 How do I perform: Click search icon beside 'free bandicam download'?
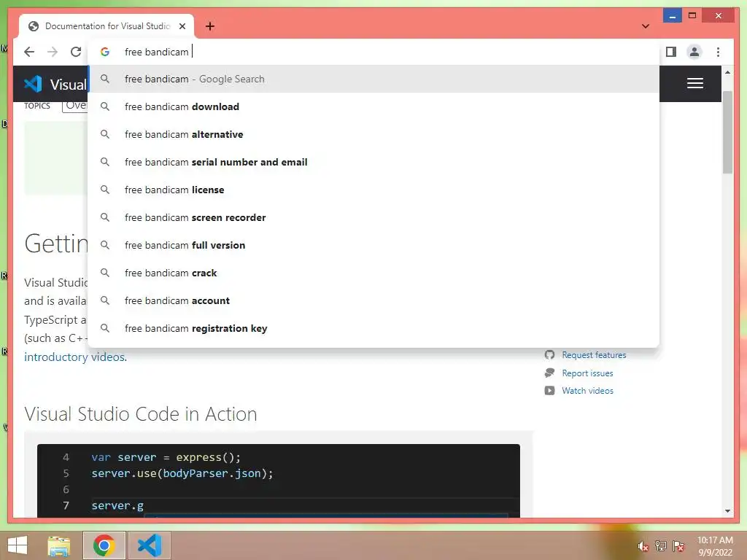[x=105, y=106]
